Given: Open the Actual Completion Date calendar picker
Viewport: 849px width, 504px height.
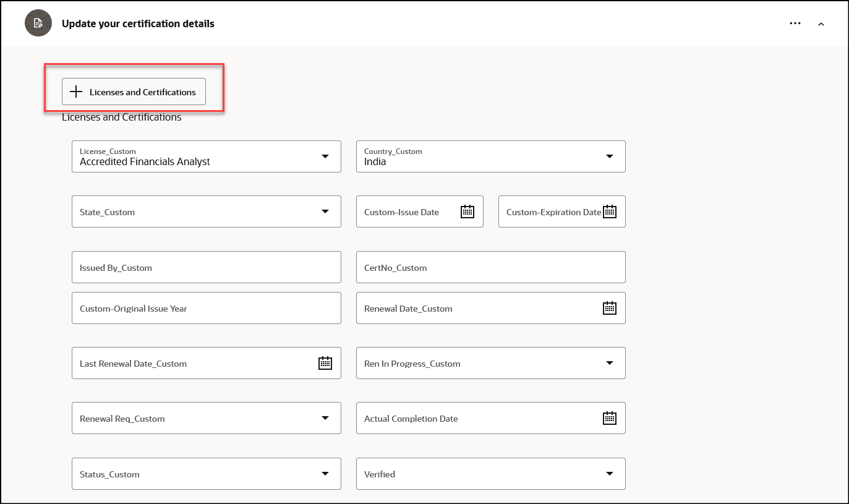Looking at the screenshot, I should pos(610,418).
